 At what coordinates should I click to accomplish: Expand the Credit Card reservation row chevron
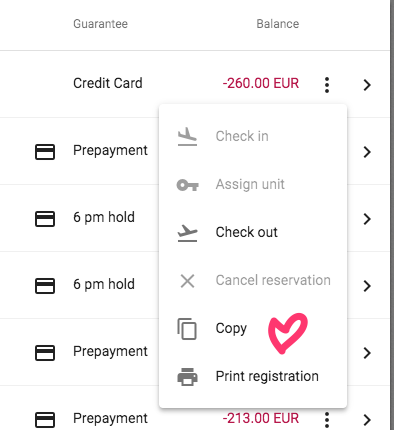(x=367, y=85)
